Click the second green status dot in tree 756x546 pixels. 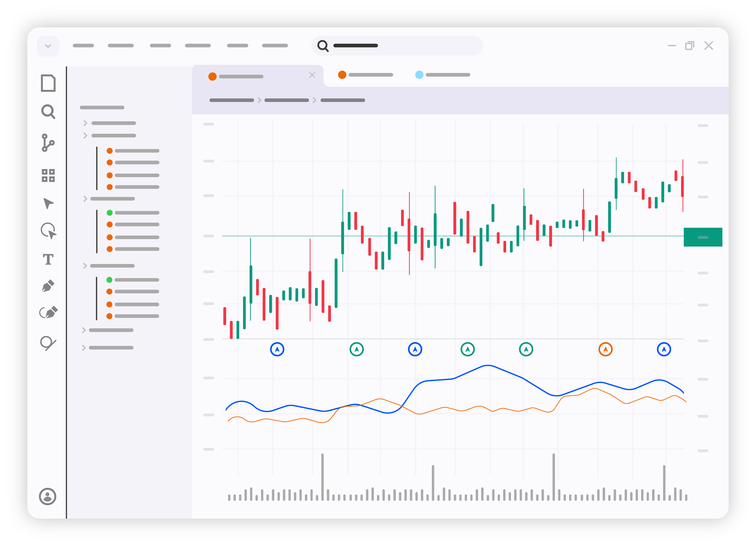coord(109,280)
